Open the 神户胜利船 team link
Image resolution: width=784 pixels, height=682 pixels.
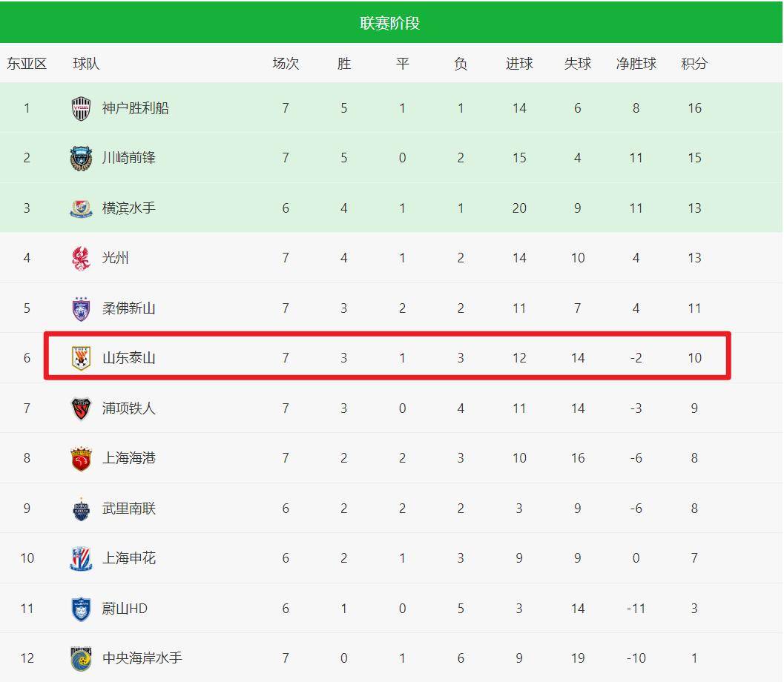coord(136,108)
